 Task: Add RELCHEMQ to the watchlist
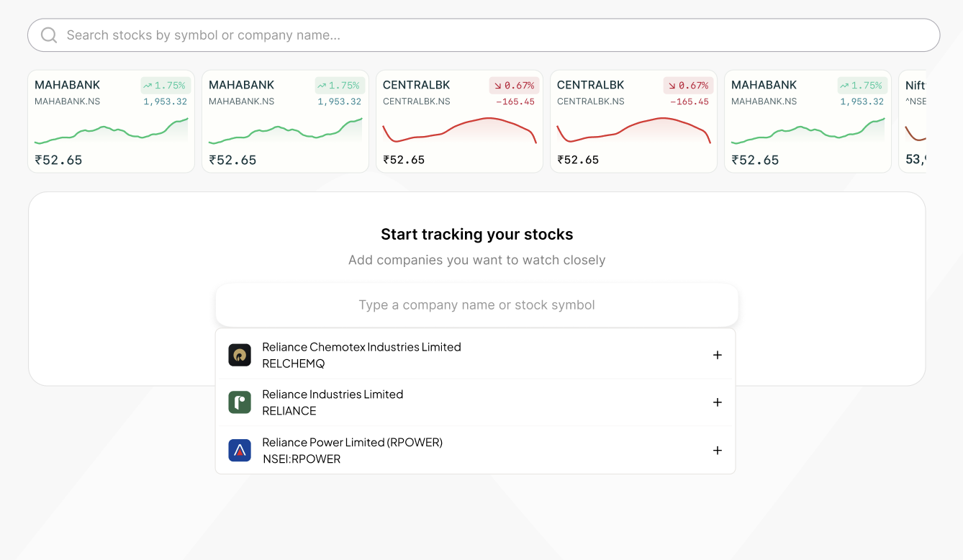tap(717, 354)
